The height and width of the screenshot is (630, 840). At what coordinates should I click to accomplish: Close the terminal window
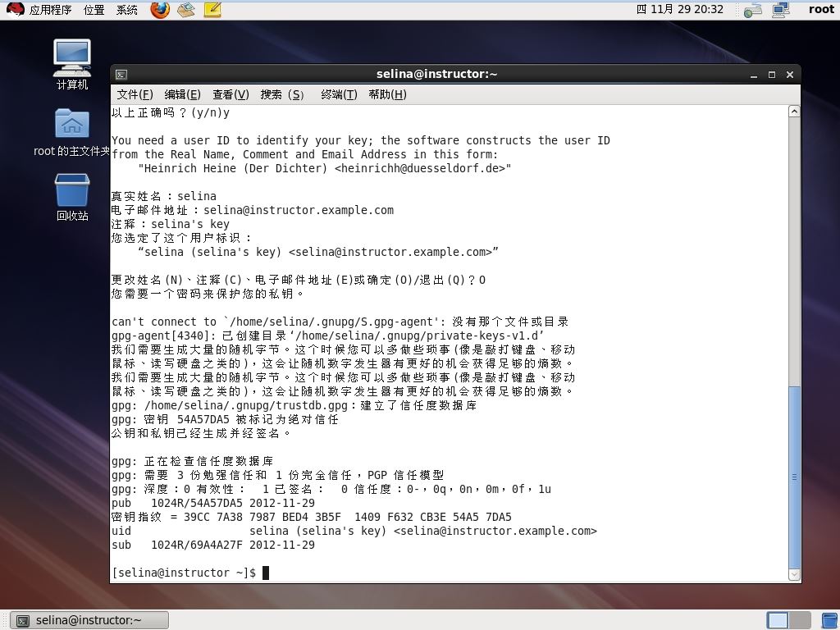790,75
